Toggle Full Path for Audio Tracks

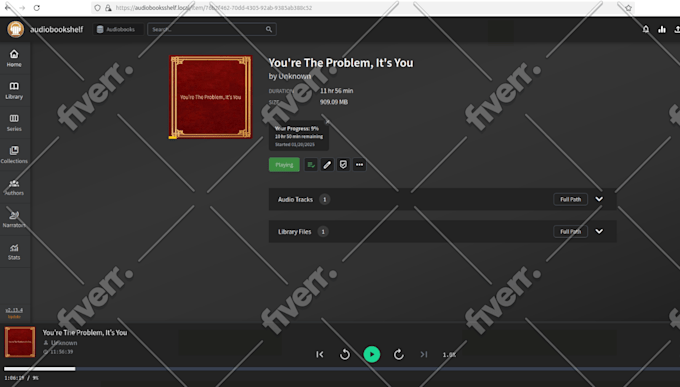[570, 199]
